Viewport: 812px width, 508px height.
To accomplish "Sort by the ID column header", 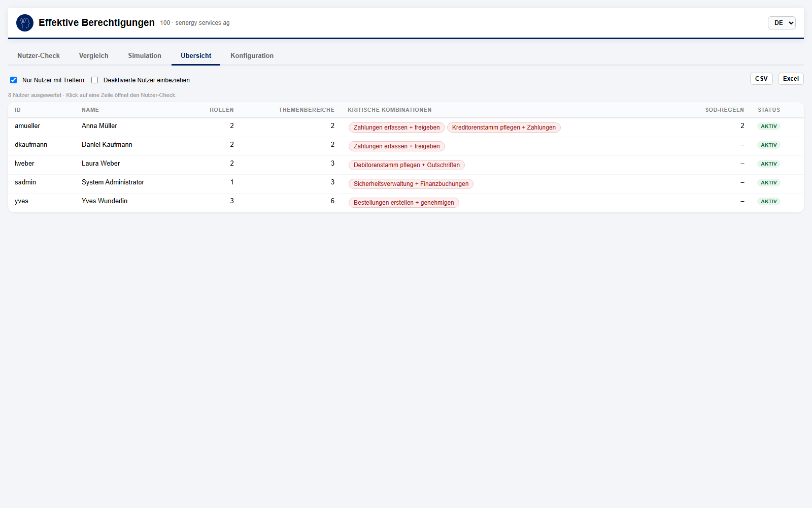I will click(18, 110).
